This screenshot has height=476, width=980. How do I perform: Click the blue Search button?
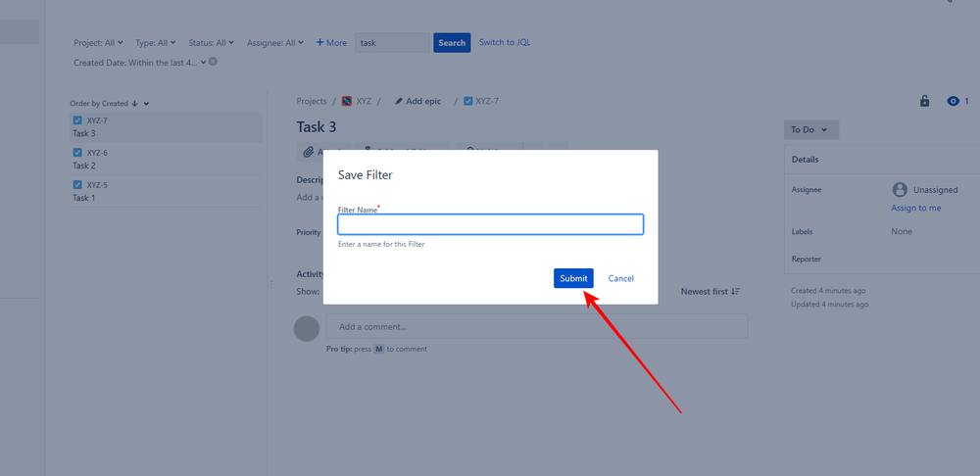click(452, 42)
